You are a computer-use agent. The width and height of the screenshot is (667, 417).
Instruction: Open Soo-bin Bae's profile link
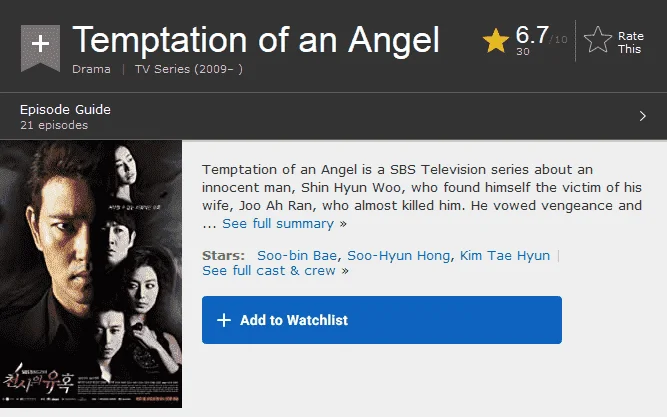[x=297, y=255]
